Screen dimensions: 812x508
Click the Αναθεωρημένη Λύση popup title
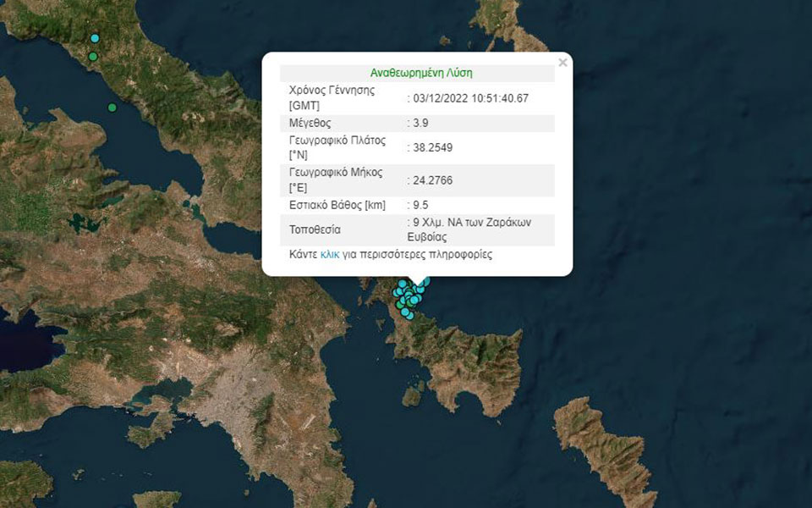pyautogui.click(x=421, y=71)
